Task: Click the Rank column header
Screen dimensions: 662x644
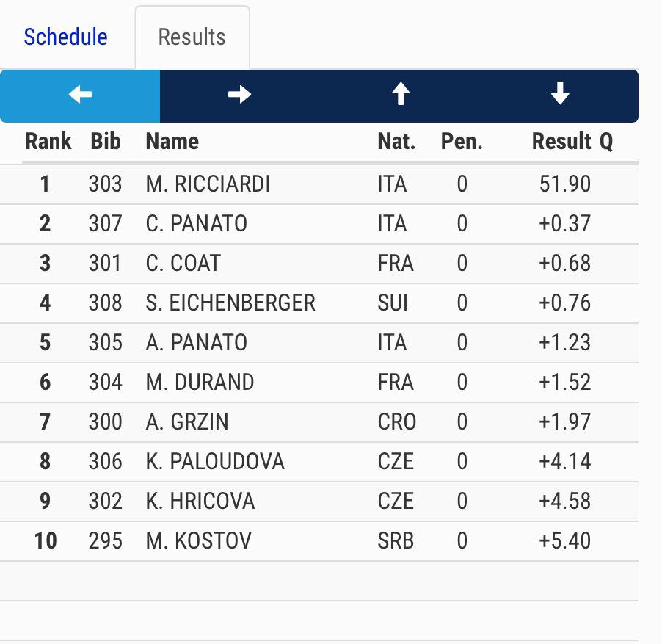Action: [x=48, y=141]
